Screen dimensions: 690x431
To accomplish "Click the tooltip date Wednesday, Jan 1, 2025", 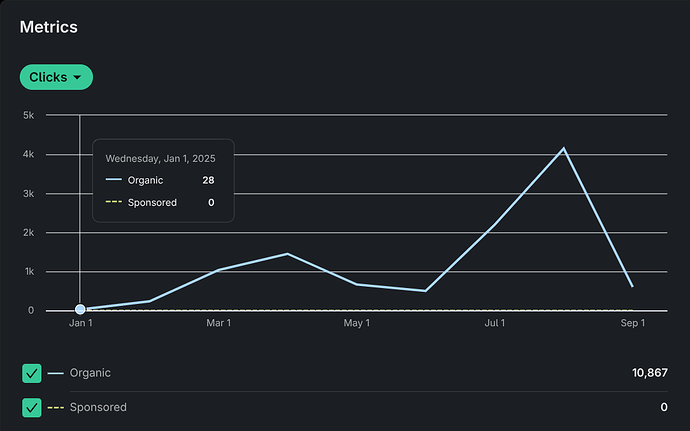I will click(x=160, y=158).
